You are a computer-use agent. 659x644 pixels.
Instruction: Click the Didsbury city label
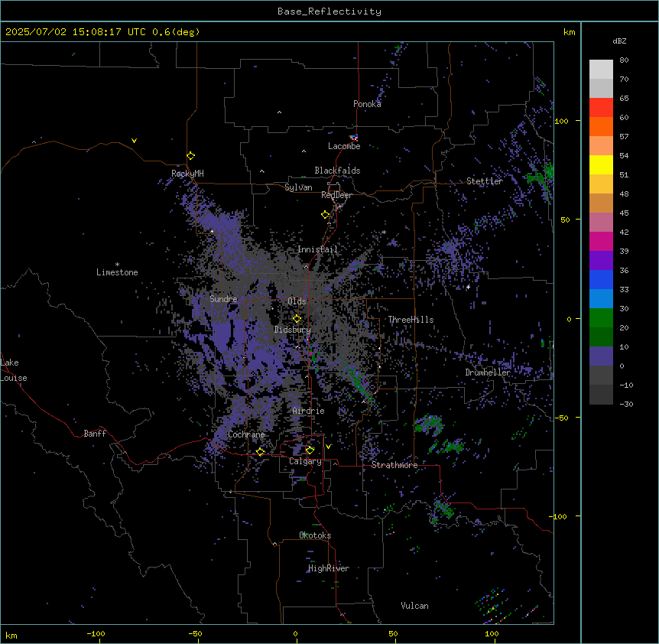click(x=293, y=330)
